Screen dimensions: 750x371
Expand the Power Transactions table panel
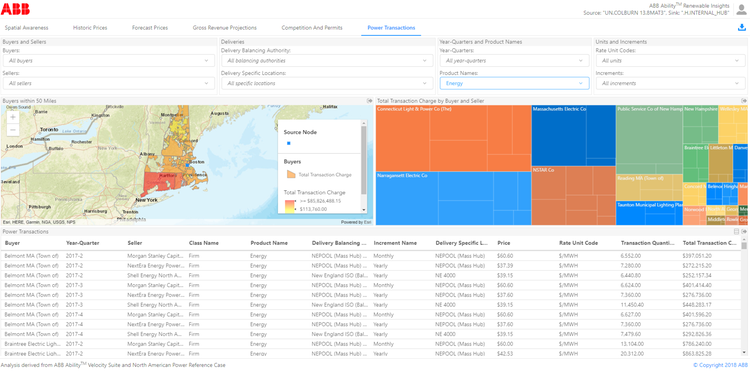[x=744, y=231]
